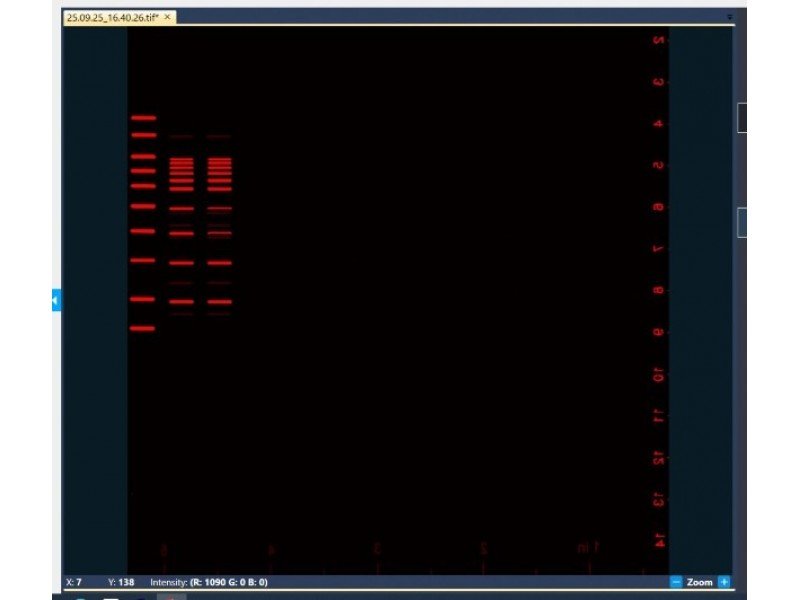Open the document list dropdown arrow at top right

coord(730,17)
